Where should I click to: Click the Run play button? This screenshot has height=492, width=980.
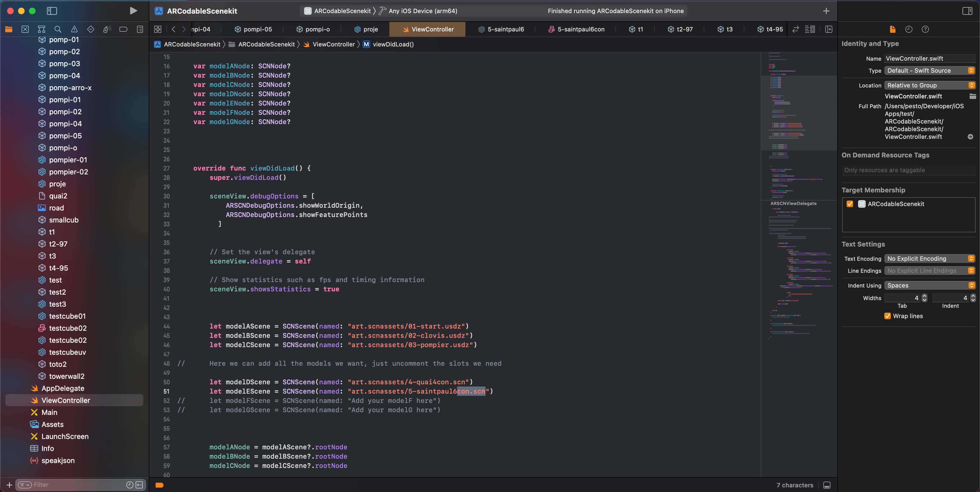point(133,11)
